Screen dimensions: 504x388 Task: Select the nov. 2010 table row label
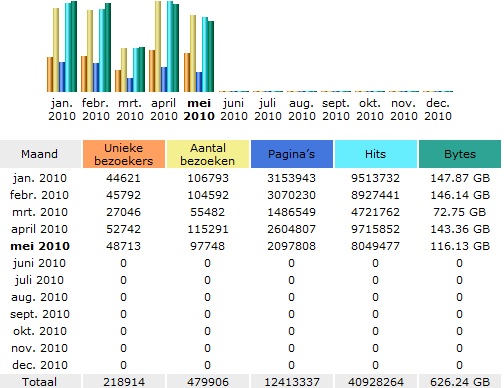click(39, 348)
